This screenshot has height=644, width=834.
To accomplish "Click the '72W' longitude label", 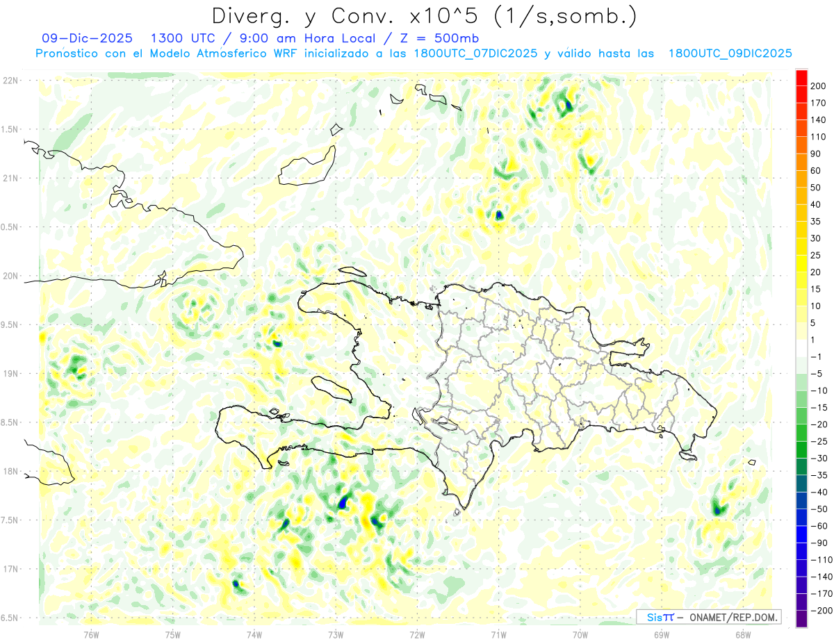I will [x=417, y=634].
